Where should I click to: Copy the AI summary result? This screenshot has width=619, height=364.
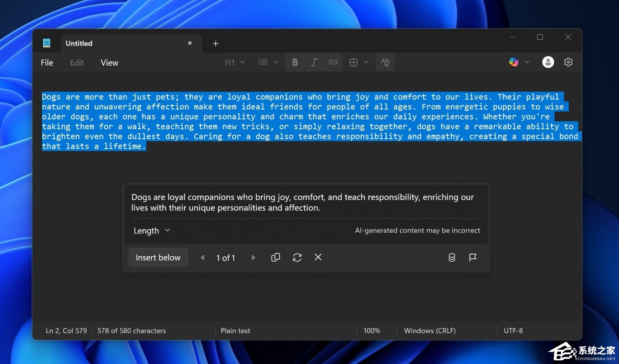coord(276,257)
